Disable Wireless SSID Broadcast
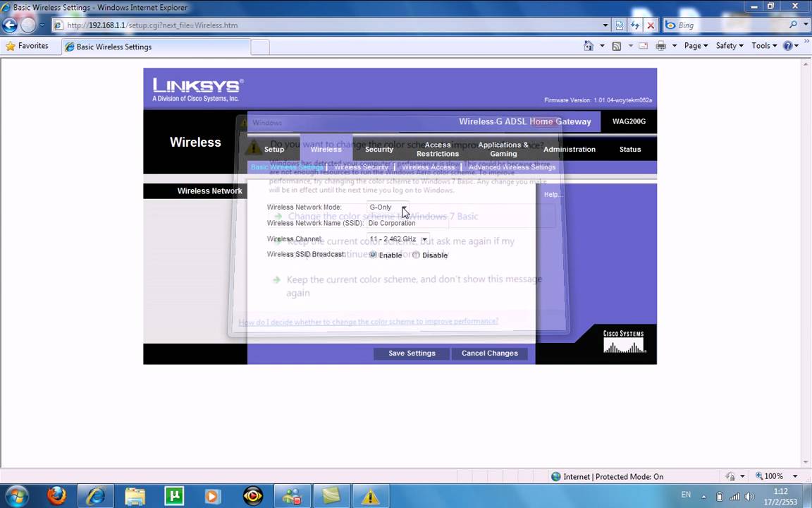This screenshot has height=508, width=812. tap(416, 255)
